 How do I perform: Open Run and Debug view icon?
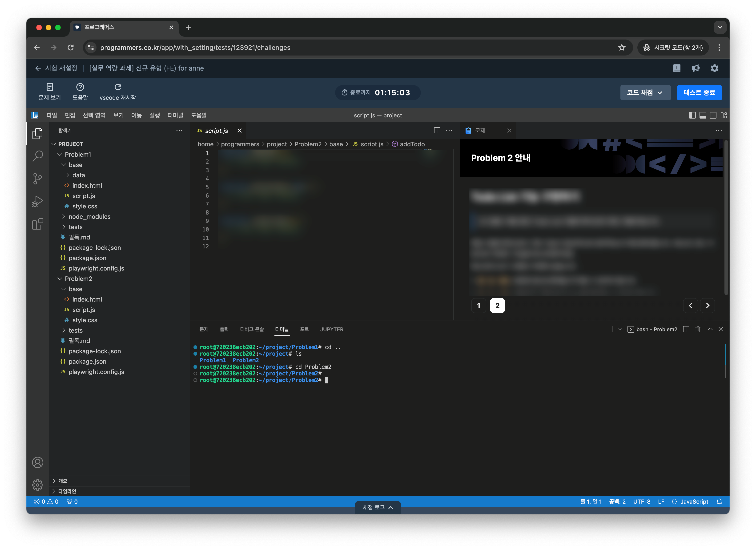click(x=38, y=201)
